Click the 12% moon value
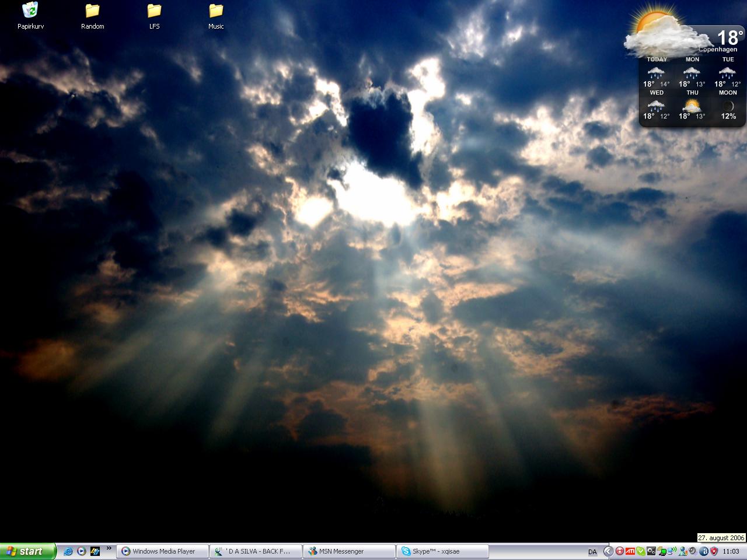 (728, 116)
